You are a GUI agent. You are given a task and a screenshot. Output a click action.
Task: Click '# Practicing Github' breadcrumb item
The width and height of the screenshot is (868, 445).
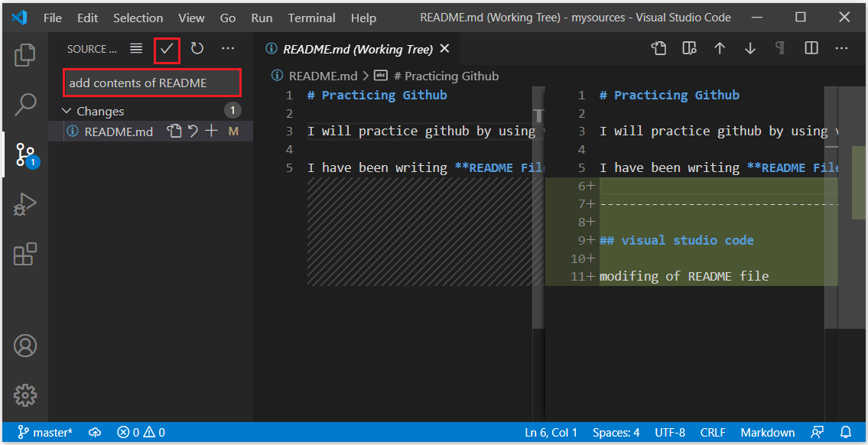point(444,76)
